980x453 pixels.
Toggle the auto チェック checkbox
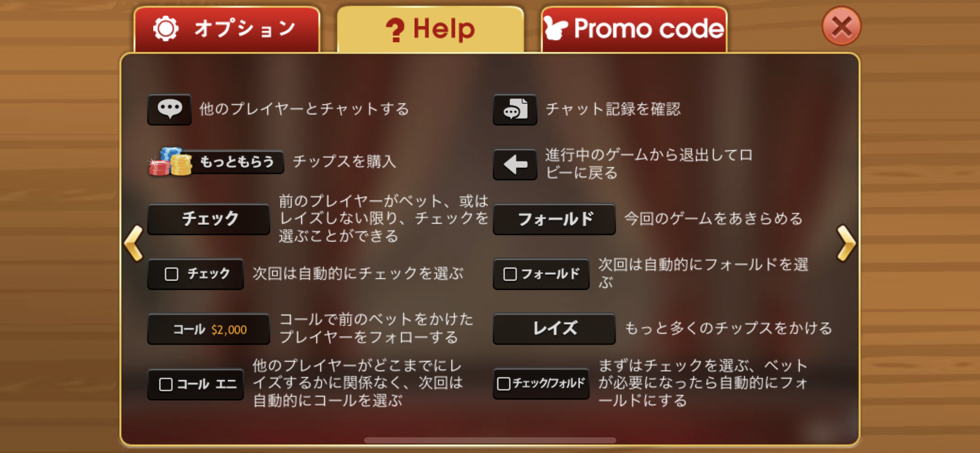(171, 274)
